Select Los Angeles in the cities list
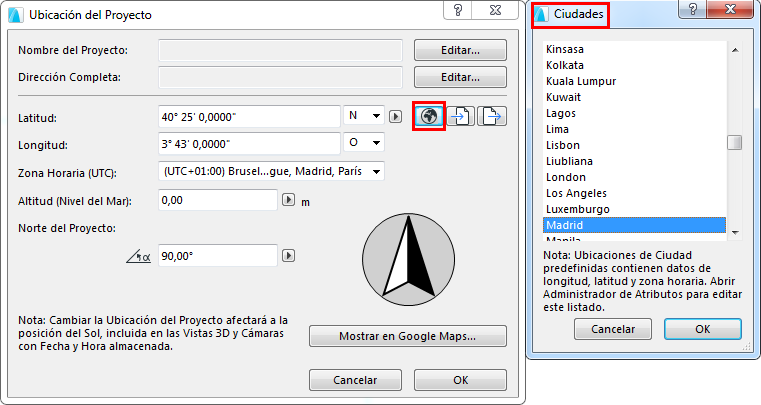This screenshot has height=405, width=761. (634, 193)
